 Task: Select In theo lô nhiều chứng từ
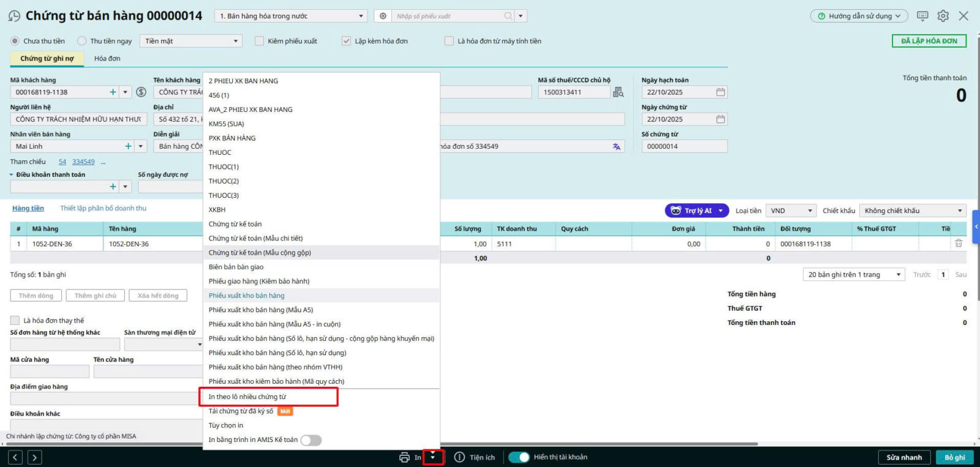tap(247, 397)
